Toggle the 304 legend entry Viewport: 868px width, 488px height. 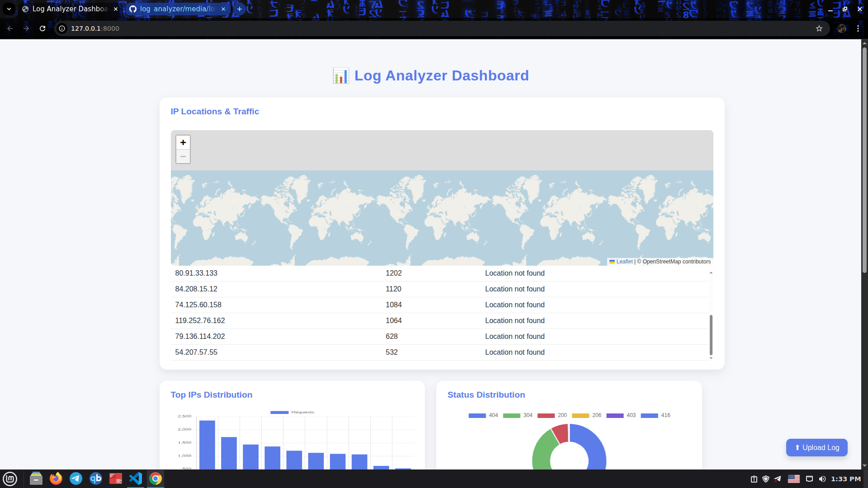518,415
